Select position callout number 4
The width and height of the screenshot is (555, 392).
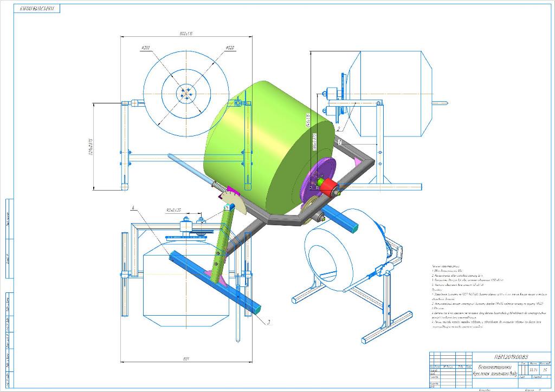click(x=133, y=208)
